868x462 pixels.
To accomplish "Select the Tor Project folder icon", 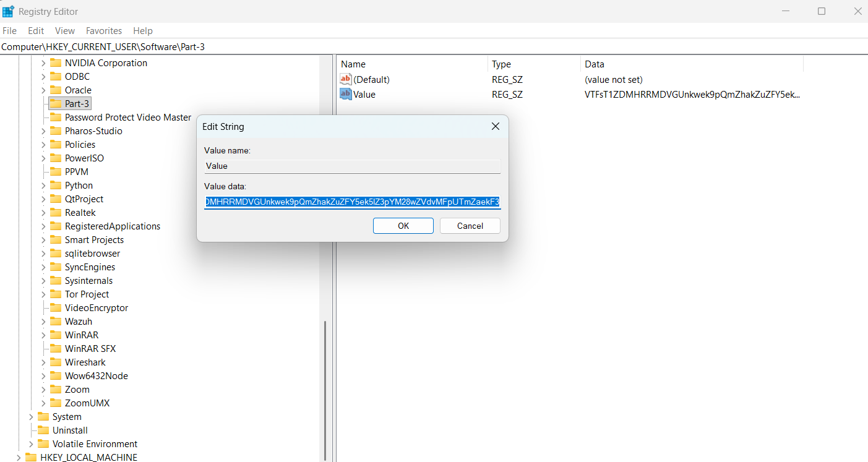I will (56, 294).
